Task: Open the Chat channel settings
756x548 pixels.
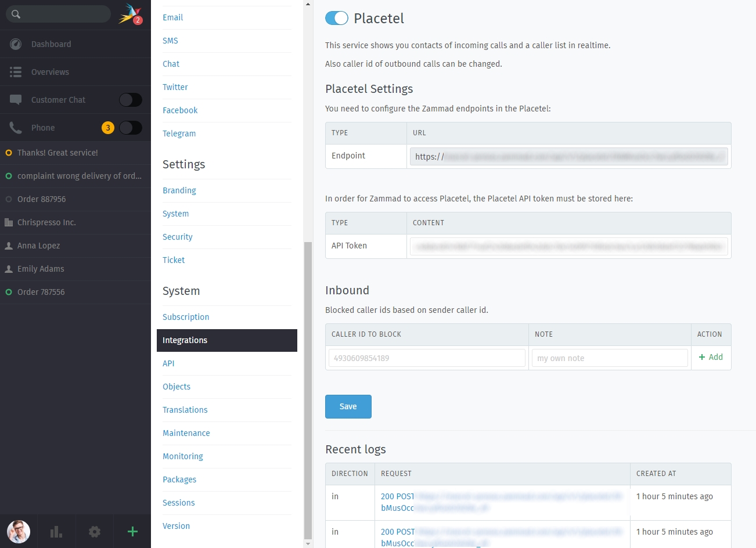Action: pos(171,64)
